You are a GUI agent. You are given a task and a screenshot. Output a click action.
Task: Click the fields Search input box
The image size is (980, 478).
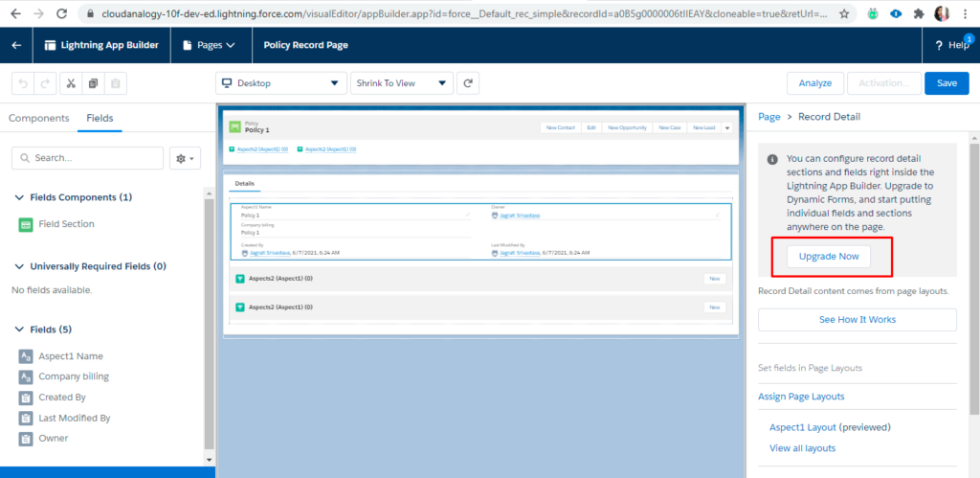[88, 158]
